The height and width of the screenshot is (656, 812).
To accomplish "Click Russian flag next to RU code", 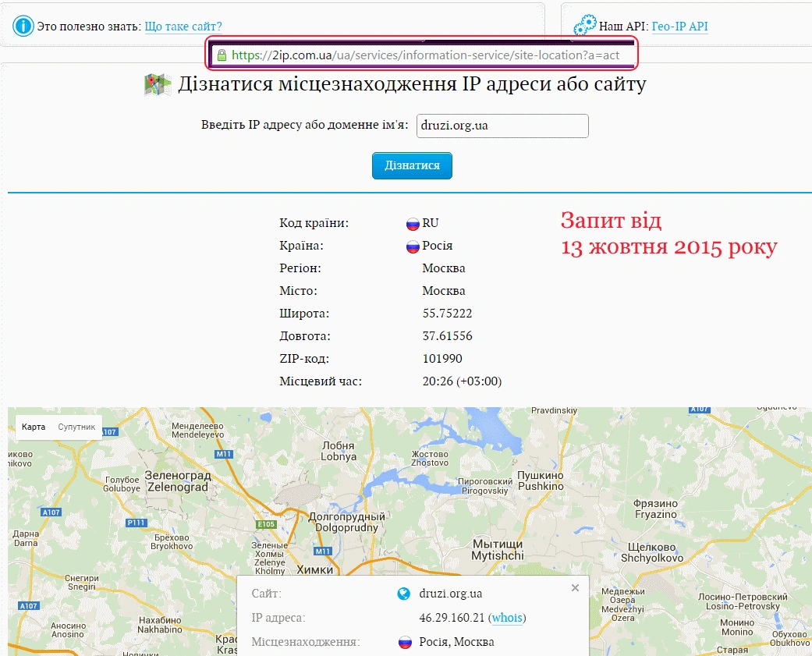I will pos(412,224).
